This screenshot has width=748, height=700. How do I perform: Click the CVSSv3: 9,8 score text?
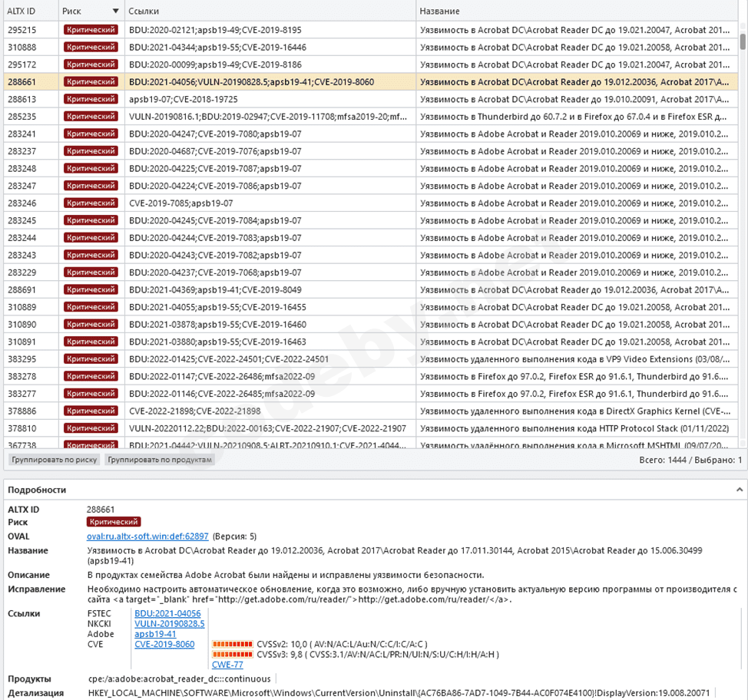(x=378, y=654)
